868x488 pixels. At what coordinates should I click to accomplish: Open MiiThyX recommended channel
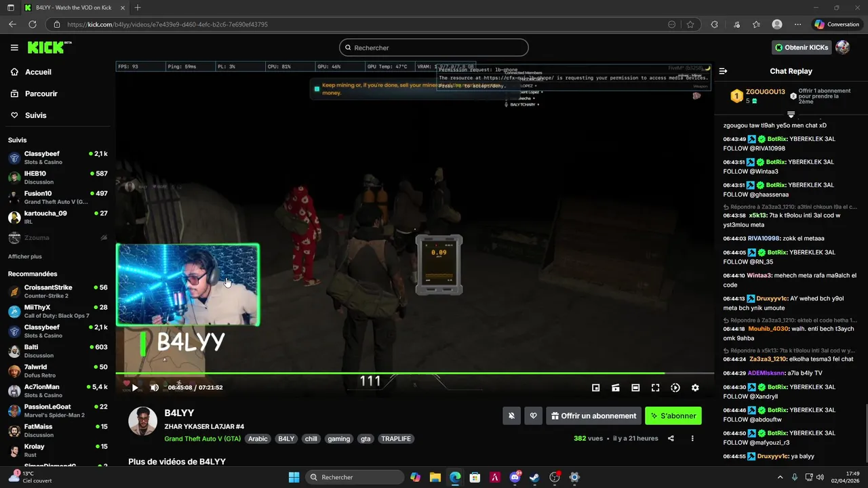pyautogui.click(x=58, y=311)
